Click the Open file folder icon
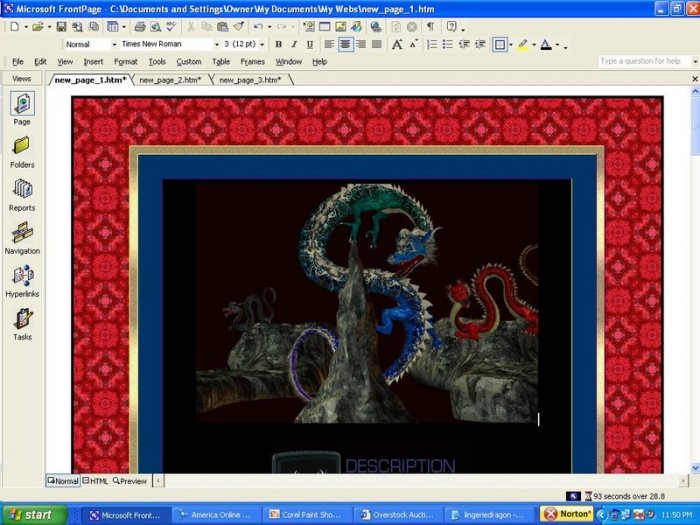Image resolution: width=700 pixels, height=525 pixels. tap(38, 27)
